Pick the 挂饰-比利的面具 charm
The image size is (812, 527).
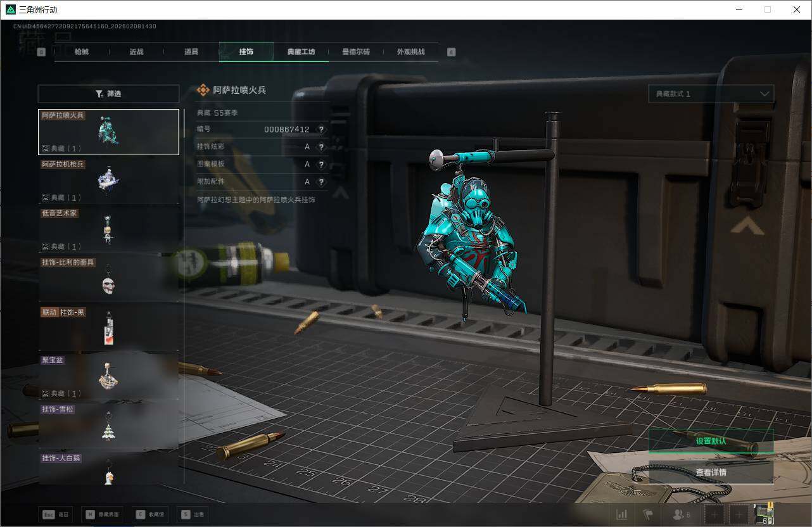click(x=108, y=279)
